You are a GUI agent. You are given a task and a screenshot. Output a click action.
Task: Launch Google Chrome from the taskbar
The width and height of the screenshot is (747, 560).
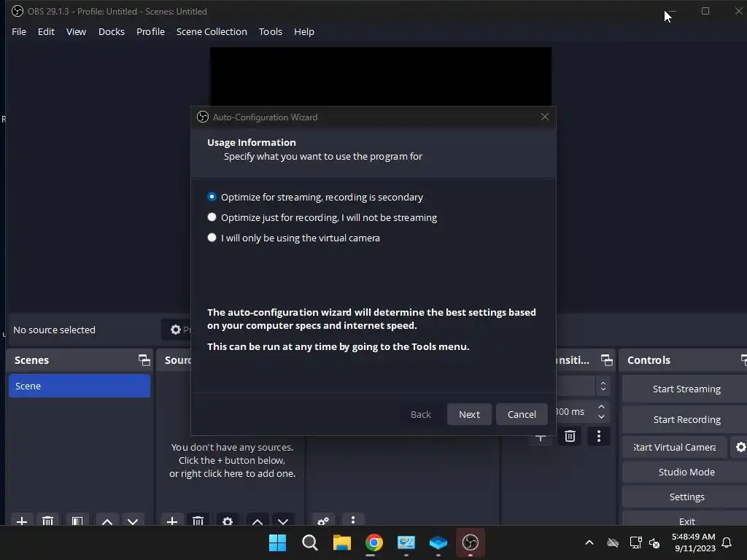coord(374,542)
